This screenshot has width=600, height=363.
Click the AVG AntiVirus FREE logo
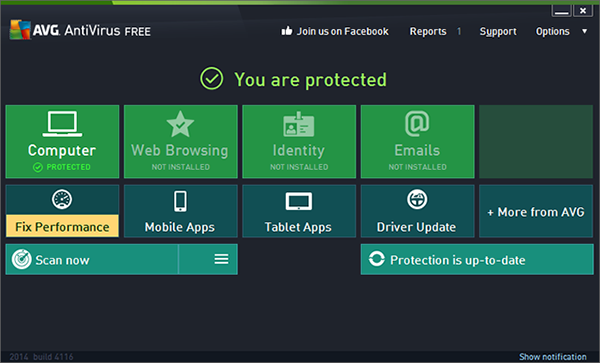coord(80,30)
